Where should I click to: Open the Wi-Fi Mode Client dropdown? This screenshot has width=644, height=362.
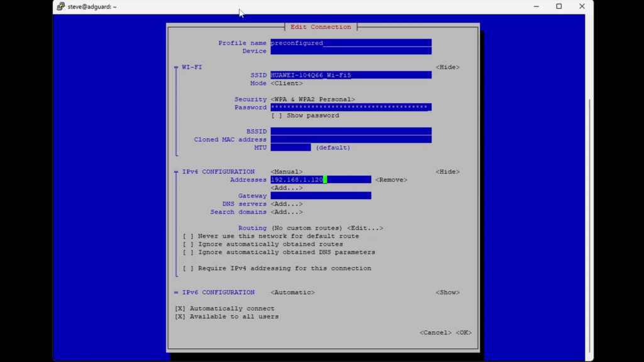click(286, 84)
